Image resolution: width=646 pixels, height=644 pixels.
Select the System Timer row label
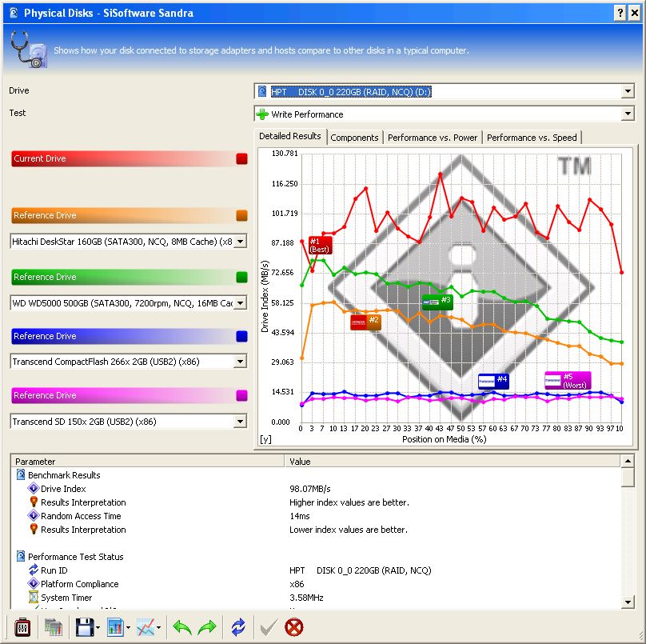pos(66,598)
